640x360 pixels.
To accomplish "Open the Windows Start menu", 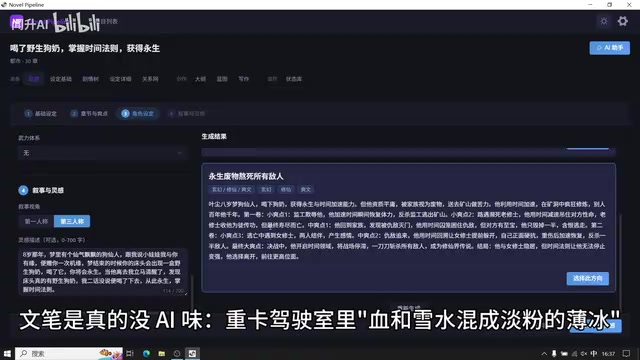I will [7, 353].
